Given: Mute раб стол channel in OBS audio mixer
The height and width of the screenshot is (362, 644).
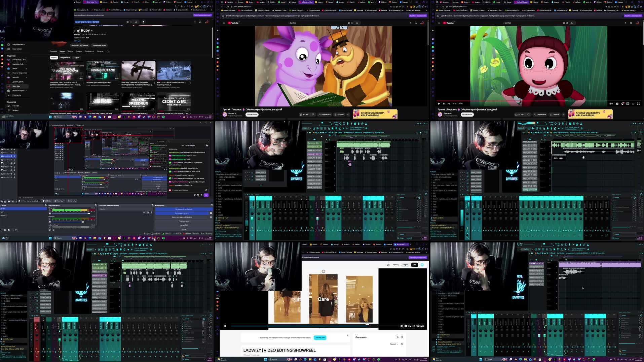Looking at the screenshot, I should click(50, 222).
